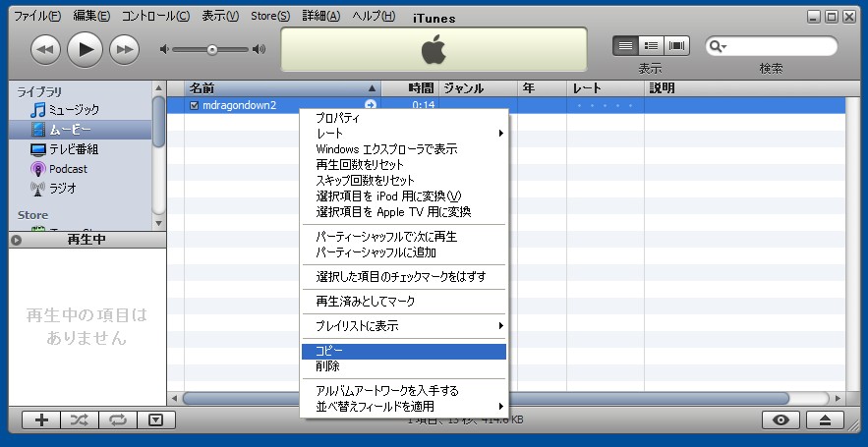The width and height of the screenshot is (868, 447).
Task: Adjust the volume slider knob
Action: click(212, 50)
